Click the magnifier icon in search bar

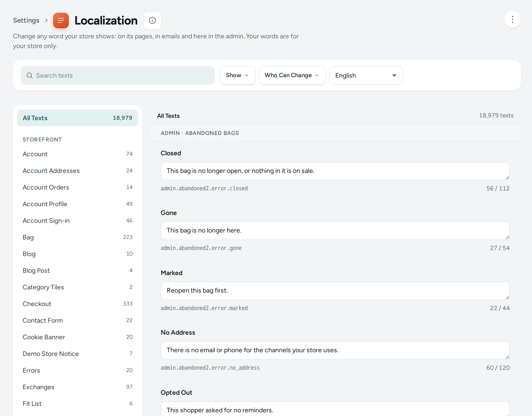30,75
